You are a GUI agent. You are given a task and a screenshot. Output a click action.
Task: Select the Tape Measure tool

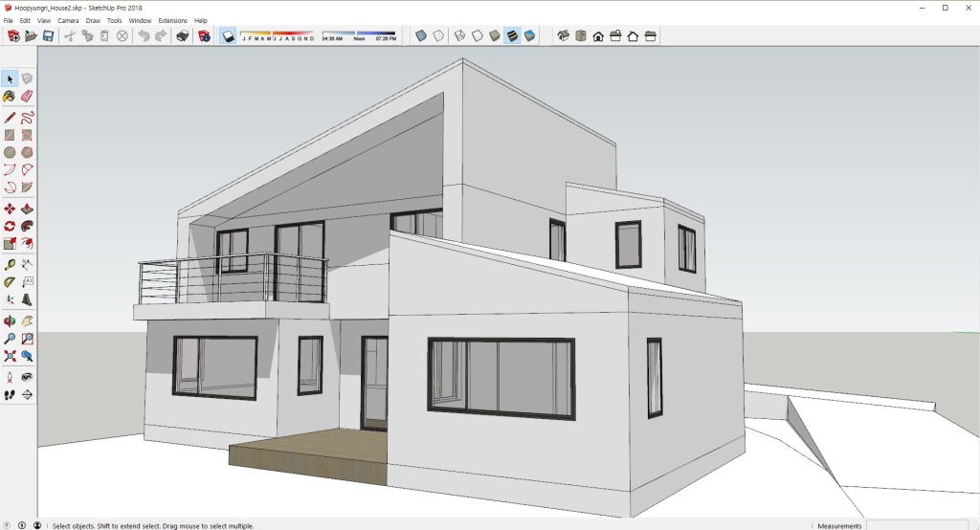click(10, 265)
